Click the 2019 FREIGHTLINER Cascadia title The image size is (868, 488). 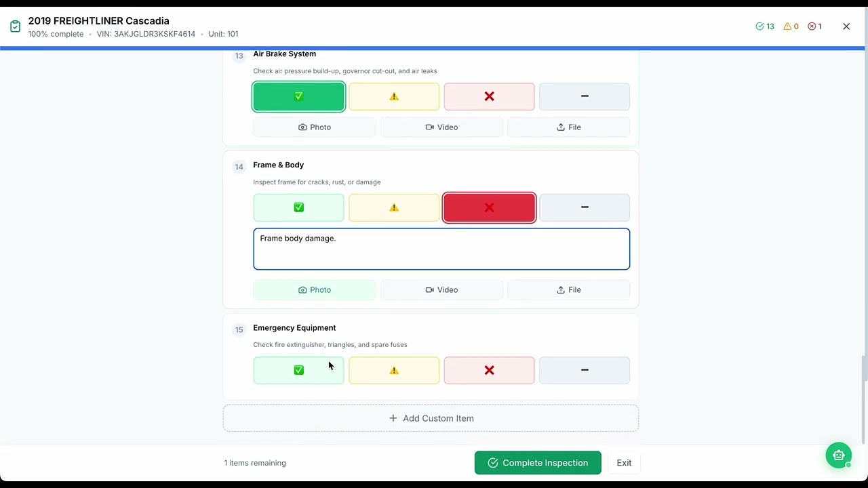pos(99,21)
